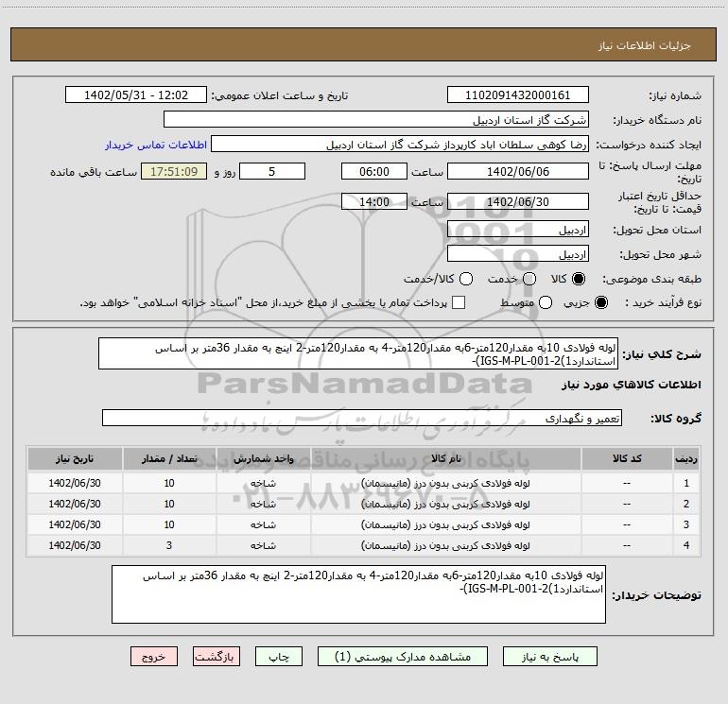Click the واحد شمارش column header
Screen dimensions: 728x704
coord(263,458)
